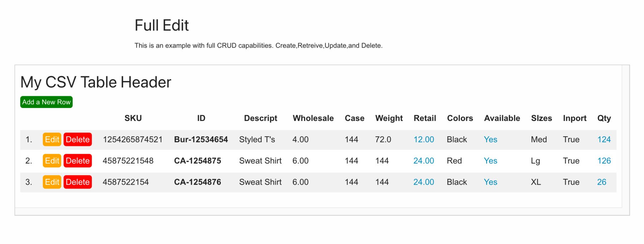The width and height of the screenshot is (644, 244).
Task: Remove row 3 using its Delete button
Action: point(78,182)
